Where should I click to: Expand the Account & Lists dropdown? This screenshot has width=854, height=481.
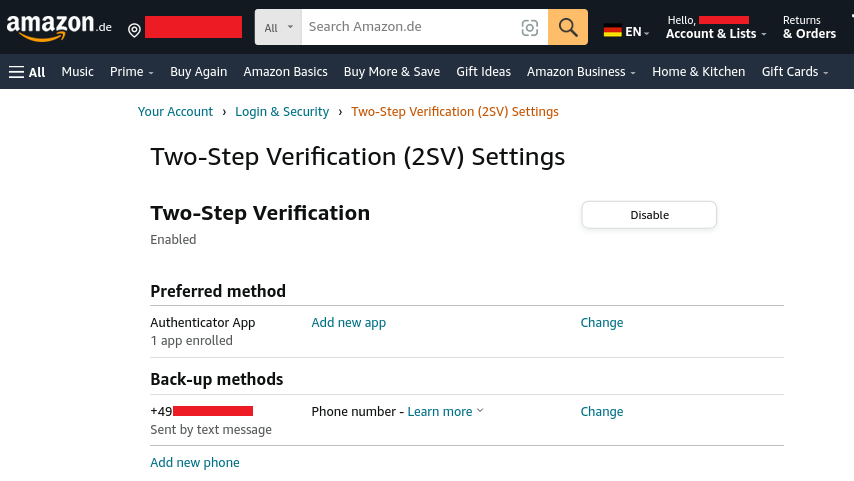tap(716, 34)
